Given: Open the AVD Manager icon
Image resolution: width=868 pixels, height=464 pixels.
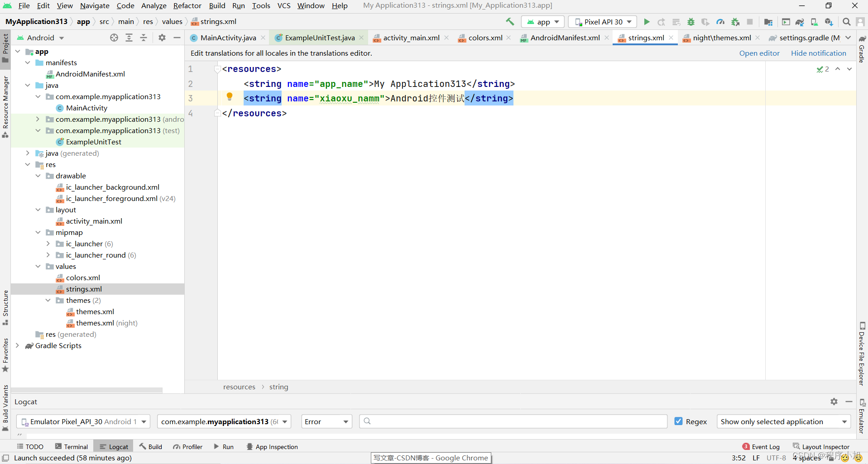Looking at the screenshot, I should click(x=814, y=22).
